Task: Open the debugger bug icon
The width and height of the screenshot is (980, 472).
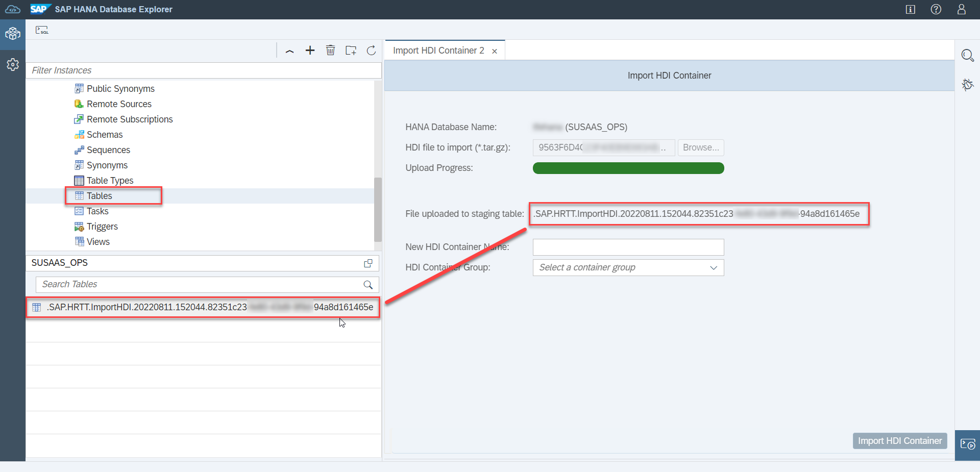Action: 967,84
